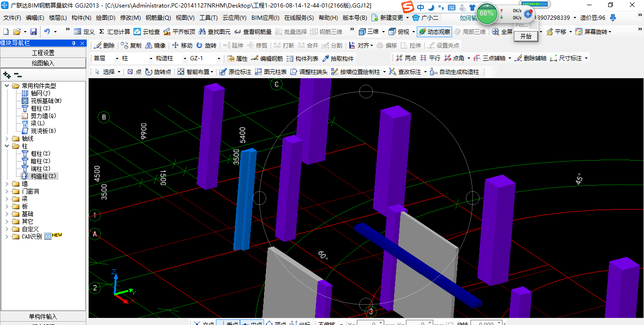
Task: Expand the 轴线 tree node
Action: coord(7,138)
